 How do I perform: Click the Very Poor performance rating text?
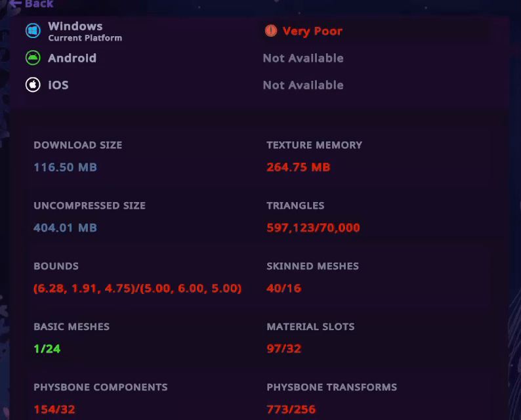point(312,31)
